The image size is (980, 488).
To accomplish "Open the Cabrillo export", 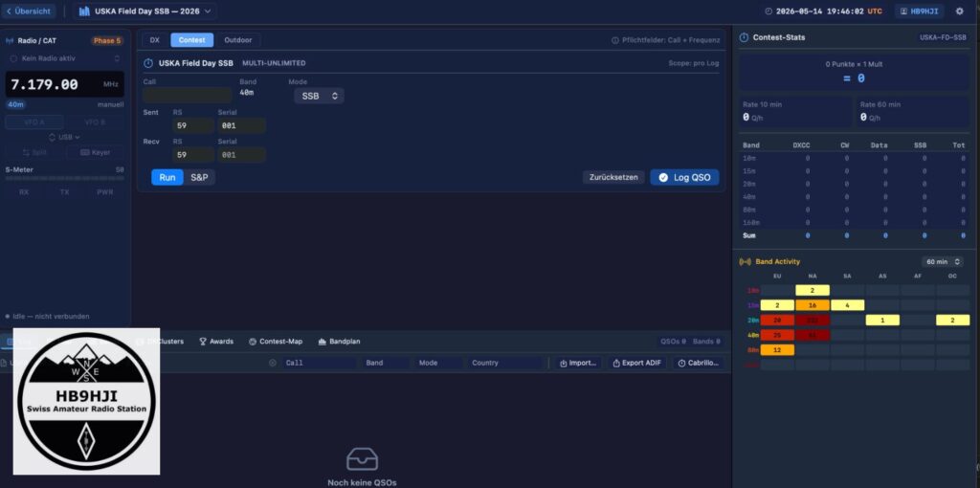I will (698, 363).
